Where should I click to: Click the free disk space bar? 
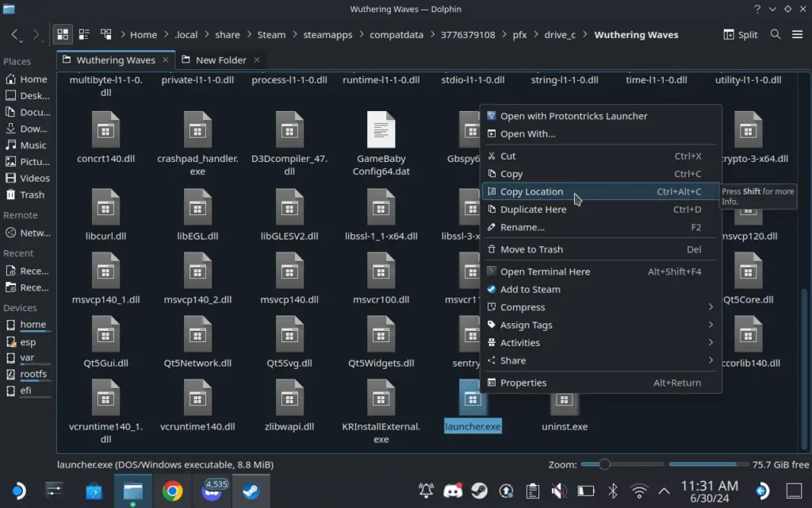[708, 464]
